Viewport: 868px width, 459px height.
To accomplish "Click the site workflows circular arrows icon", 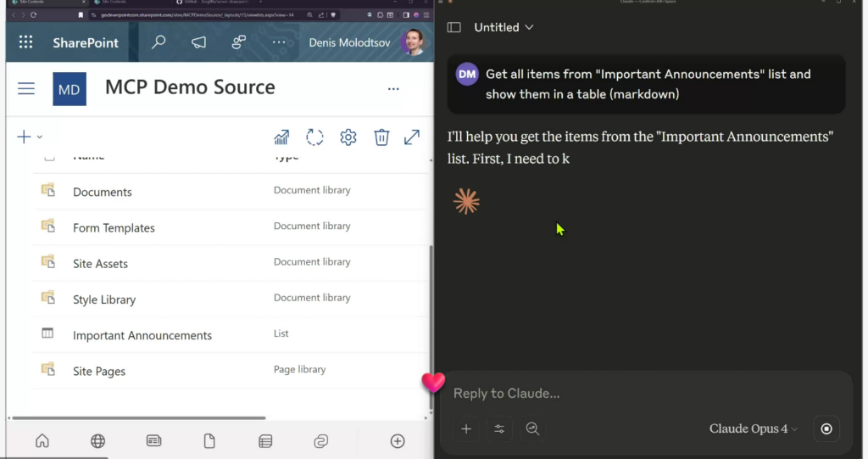I will 314,137.
